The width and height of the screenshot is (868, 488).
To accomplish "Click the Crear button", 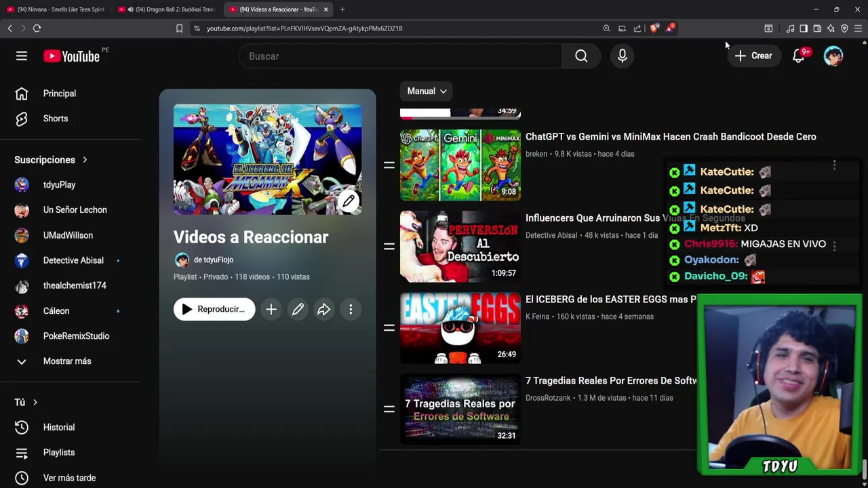I will tap(753, 56).
